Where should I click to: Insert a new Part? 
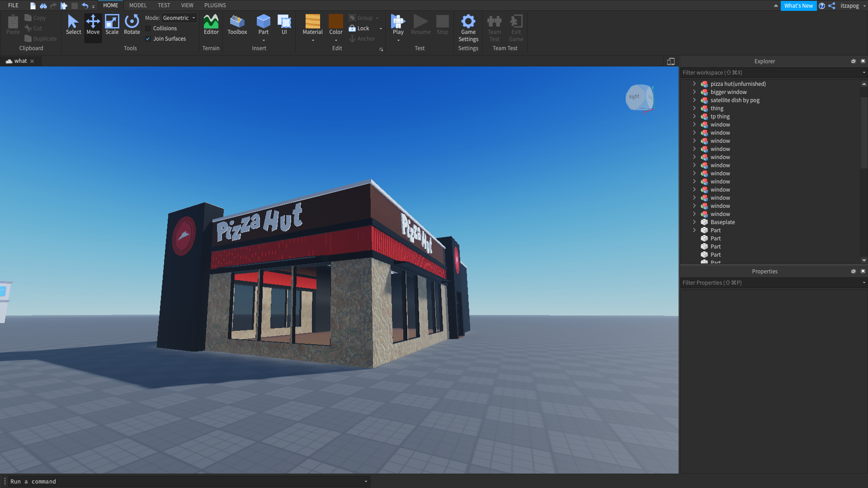coord(263,22)
